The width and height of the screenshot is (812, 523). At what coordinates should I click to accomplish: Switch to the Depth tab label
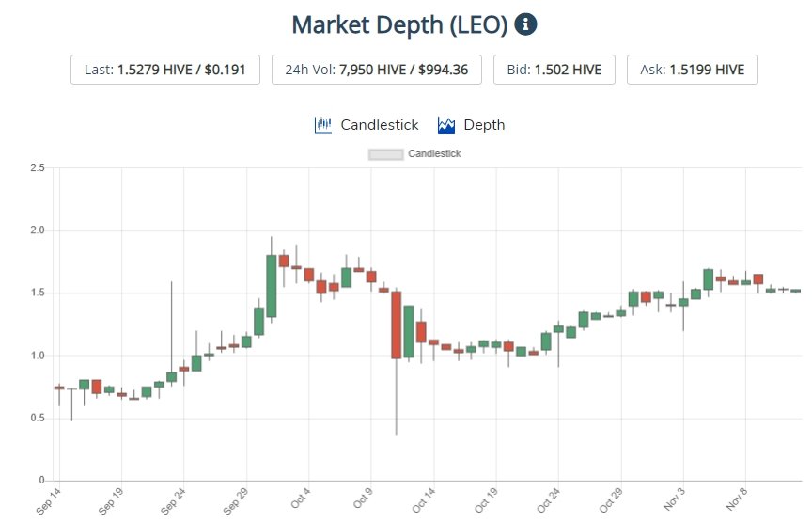pos(484,125)
